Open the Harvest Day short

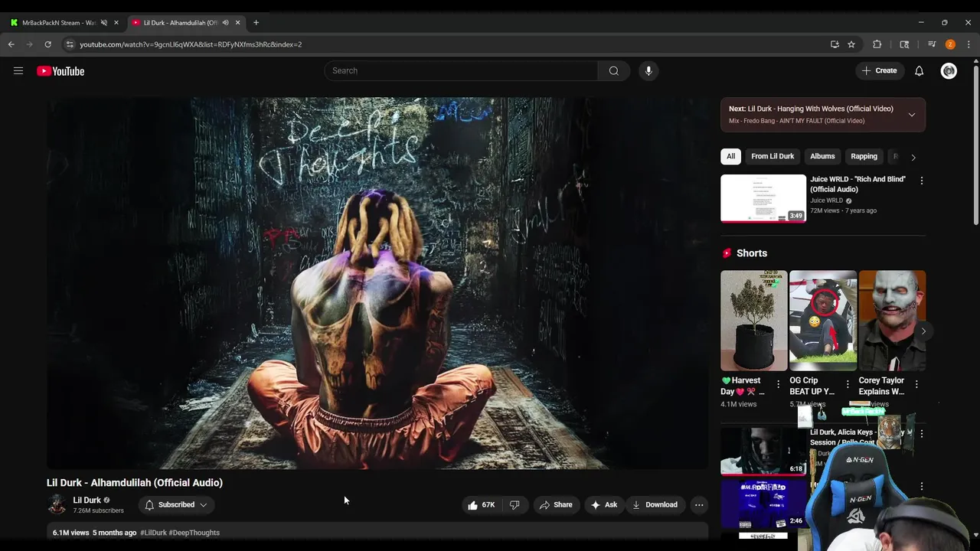point(754,321)
